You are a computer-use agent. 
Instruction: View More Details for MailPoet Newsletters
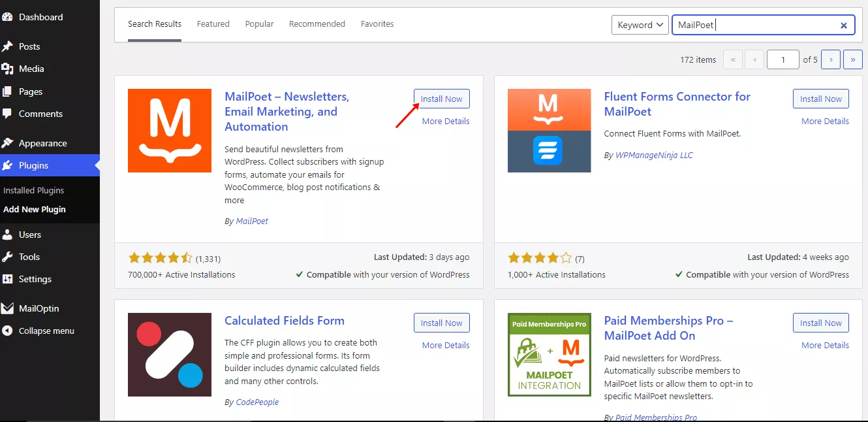point(446,121)
